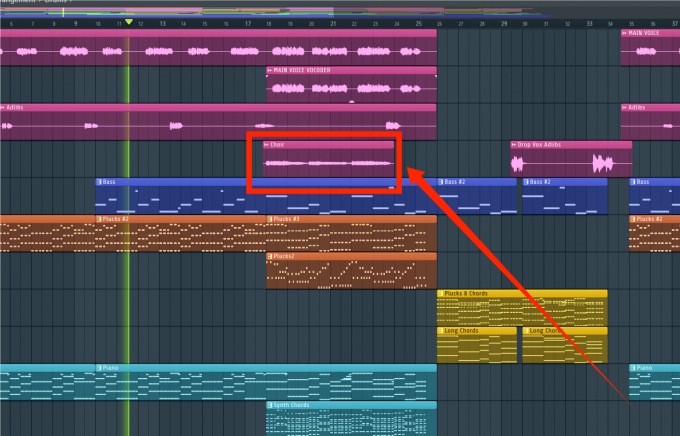The image size is (680, 436).
Task: Open the Synth Chords pattern clip icon
Action: tap(269, 405)
